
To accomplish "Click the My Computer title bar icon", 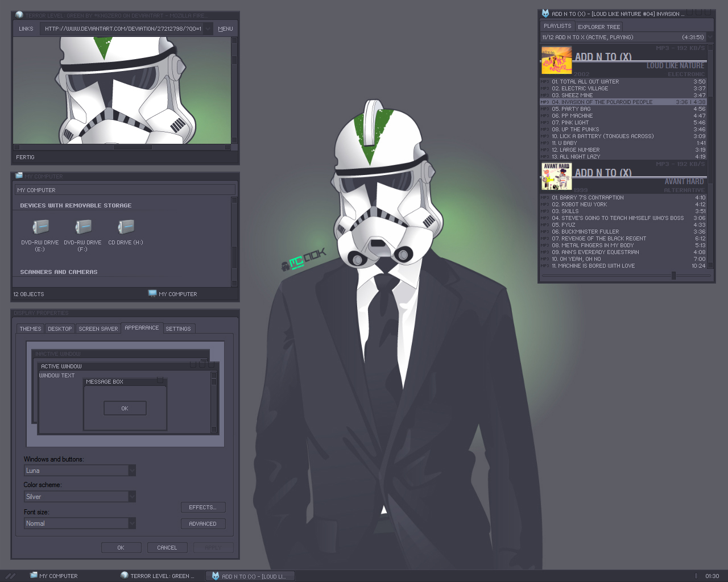I will click(x=19, y=176).
